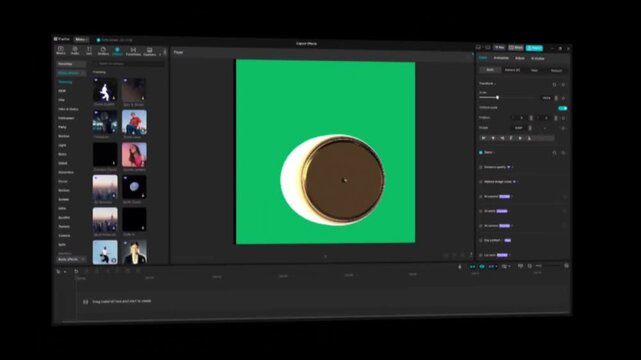Click the zoom-to-fit timeline icon
The height and width of the screenshot is (360, 641).
pyautogui.click(x=566, y=266)
